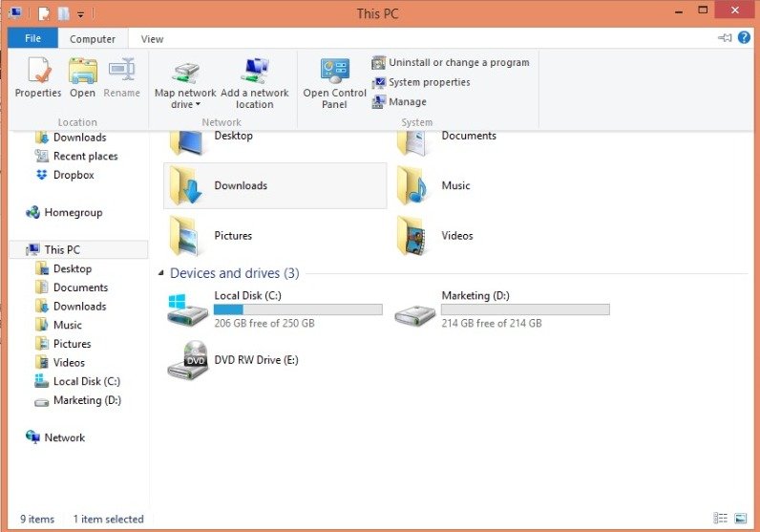Viewport: 760px width, 532px height.
Task: Click Network in the navigation pane
Action: (55, 437)
